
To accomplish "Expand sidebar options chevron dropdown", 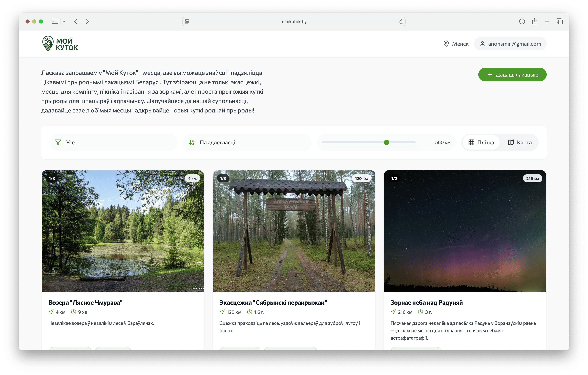I will click(64, 21).
